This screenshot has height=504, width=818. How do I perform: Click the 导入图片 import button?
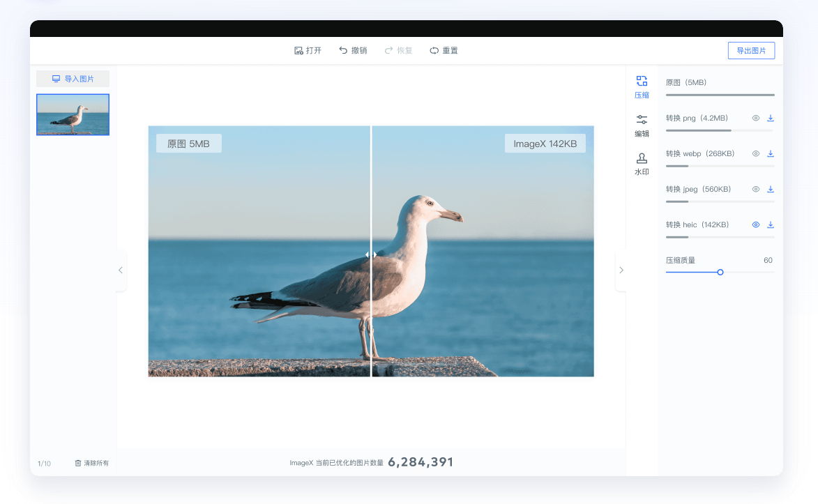tap(73, 79)
